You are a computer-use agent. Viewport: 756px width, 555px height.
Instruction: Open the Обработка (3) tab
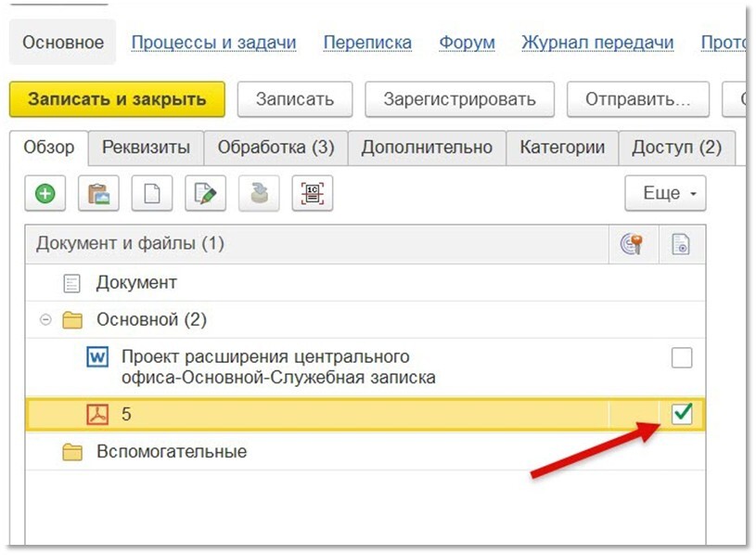click(275, 148)
